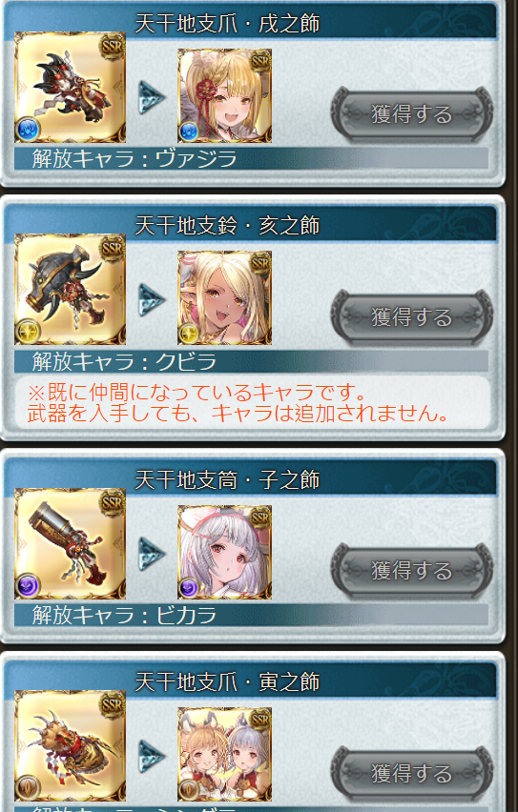
Task: Select the クビラ character portrait
Action: pos(224,297)
